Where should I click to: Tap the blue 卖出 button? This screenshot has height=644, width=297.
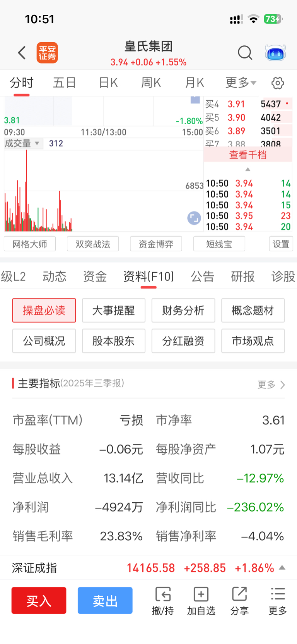(x=105, y=601)
